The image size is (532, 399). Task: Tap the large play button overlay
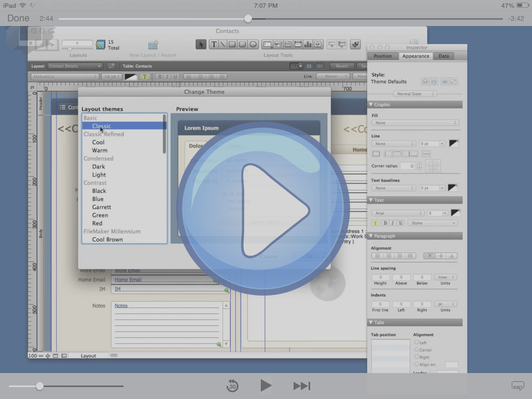[x=263, y=208]
